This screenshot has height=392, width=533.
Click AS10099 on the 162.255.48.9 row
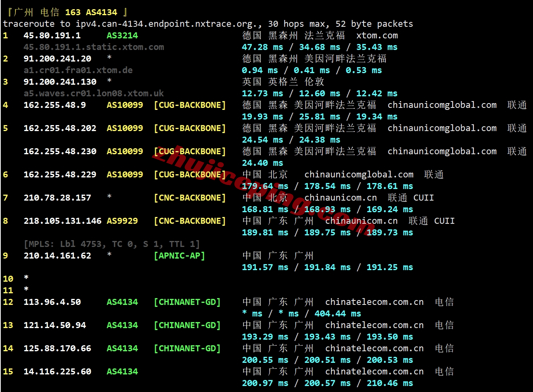125,105
